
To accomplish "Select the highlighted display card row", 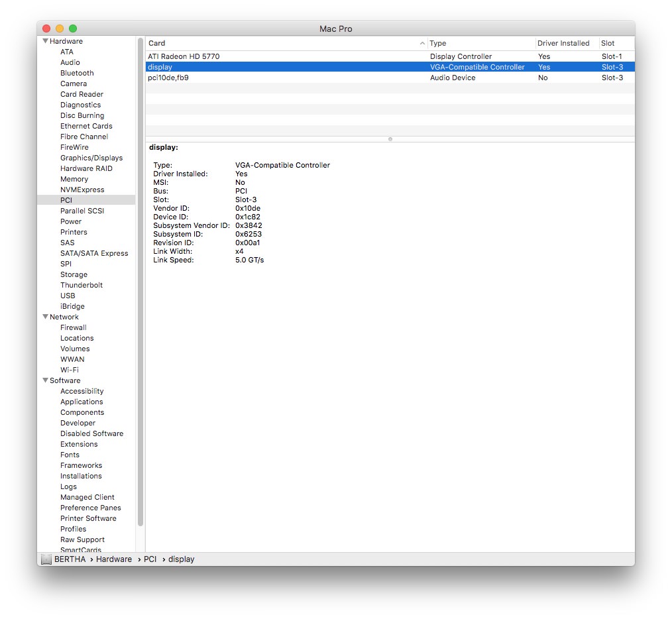I will click(390, 67).
